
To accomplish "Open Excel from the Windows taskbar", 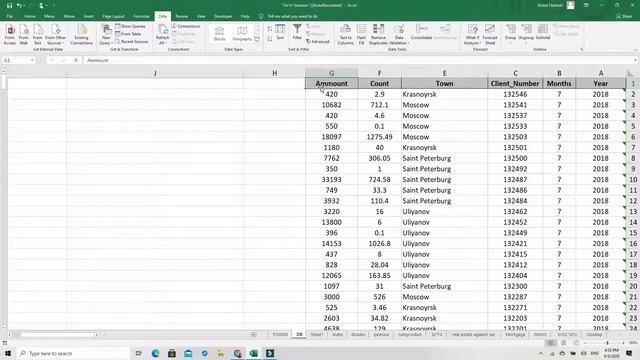I will [253, 353].
